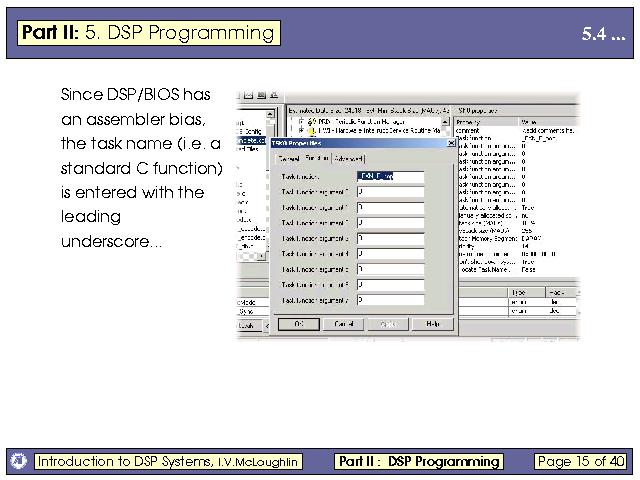640x480 pixels.
Task: Expand the HWI tree node
Action: 300,131
